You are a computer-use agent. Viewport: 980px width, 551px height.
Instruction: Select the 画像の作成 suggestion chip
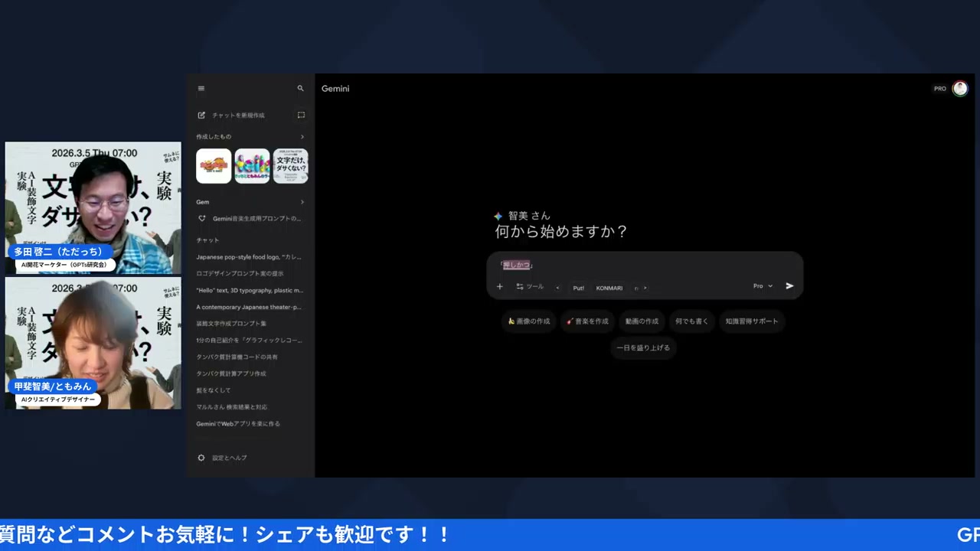(529, 321)
